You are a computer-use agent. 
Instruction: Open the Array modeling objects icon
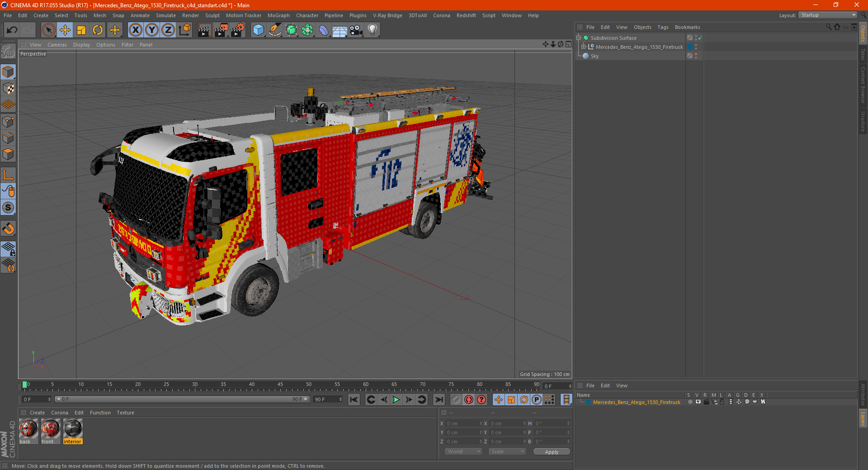pos(307,30)
